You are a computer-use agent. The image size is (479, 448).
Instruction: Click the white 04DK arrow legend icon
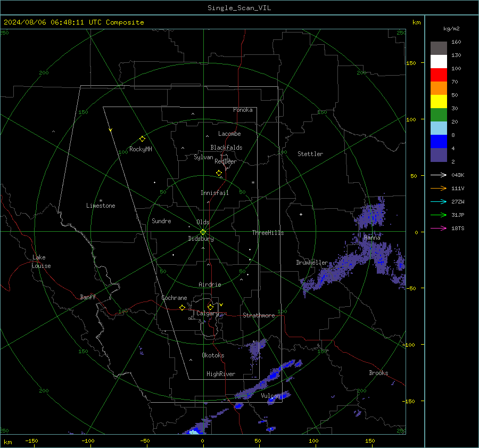pos(439,175)
